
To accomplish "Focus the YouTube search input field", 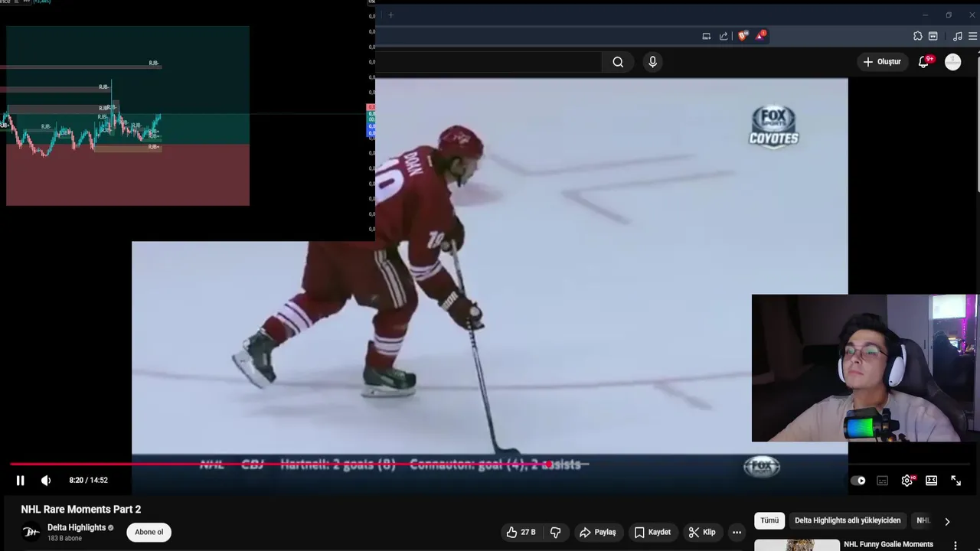I will [x=488, y=62].
